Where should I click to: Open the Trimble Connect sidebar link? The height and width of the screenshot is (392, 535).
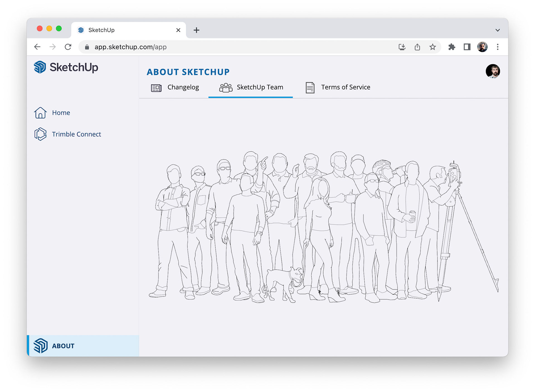pyautogui.click(x=76, y=134)
